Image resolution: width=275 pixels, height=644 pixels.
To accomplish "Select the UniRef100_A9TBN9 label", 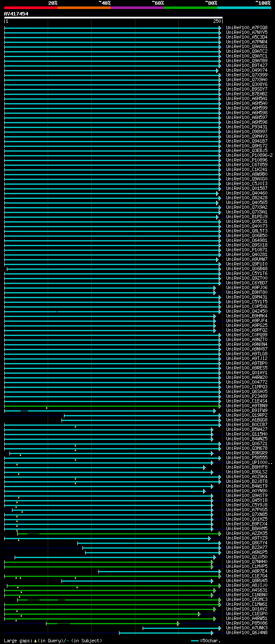I will pos(247,406).
